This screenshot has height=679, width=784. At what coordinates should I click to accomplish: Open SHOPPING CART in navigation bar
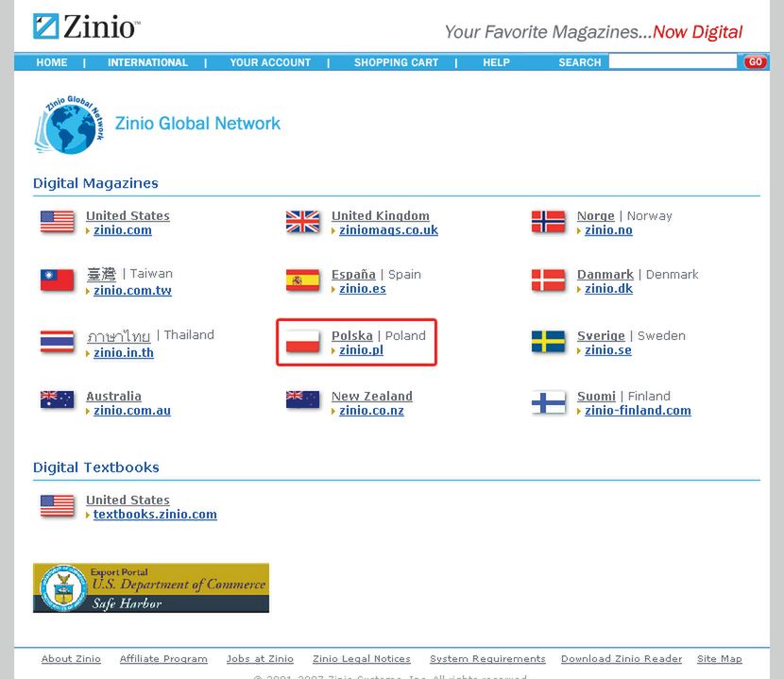point(396,62)
